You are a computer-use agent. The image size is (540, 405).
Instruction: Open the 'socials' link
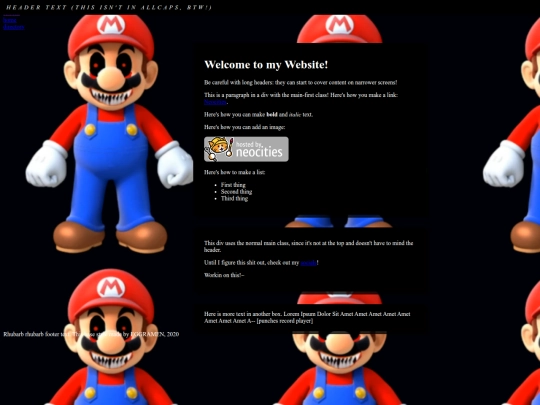click(x=308, y=263)
